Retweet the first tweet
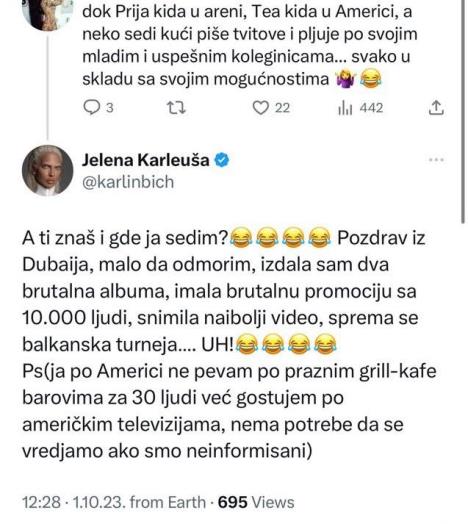The image size is (468, 524). tap(176, 108)
